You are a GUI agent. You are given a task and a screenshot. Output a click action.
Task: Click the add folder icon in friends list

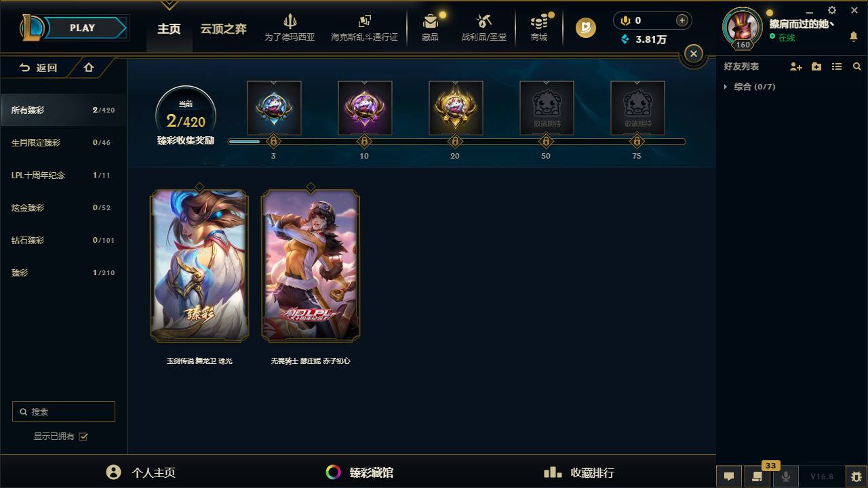[x=816, y=66]
